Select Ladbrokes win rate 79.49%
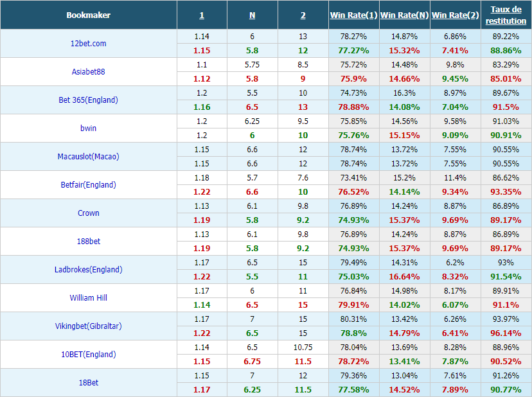The height and width of the screenshot is (397, 532). (353, 263)
